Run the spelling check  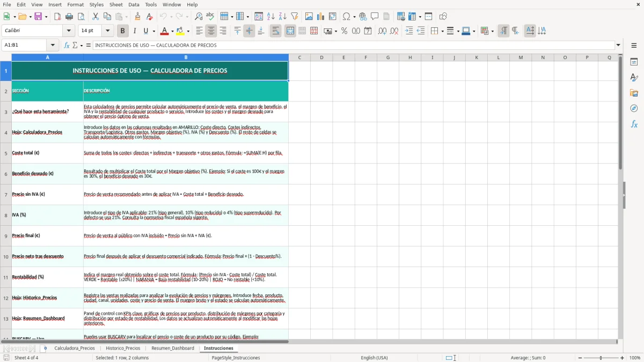(210, 17)
